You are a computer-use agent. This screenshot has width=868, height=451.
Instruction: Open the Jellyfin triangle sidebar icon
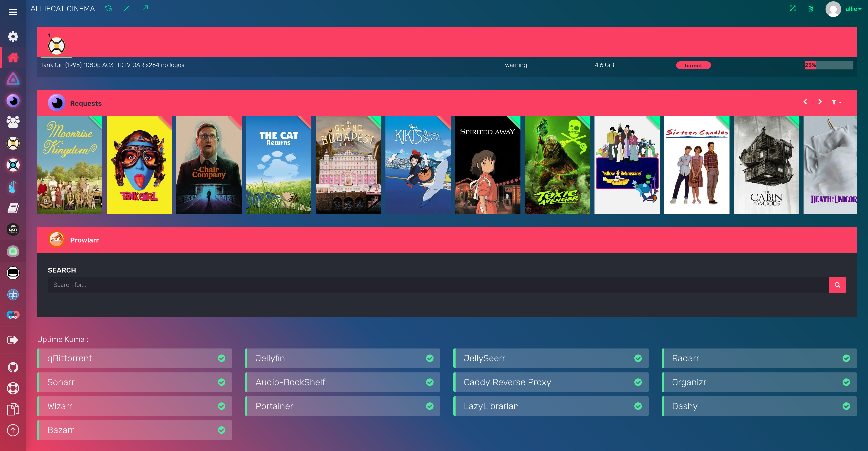pos(13,79)
